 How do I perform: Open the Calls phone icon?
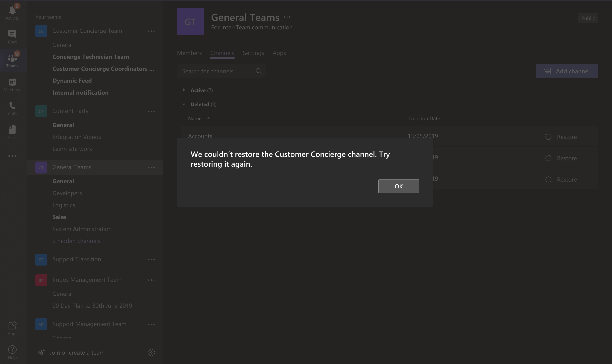coord(12,108)
